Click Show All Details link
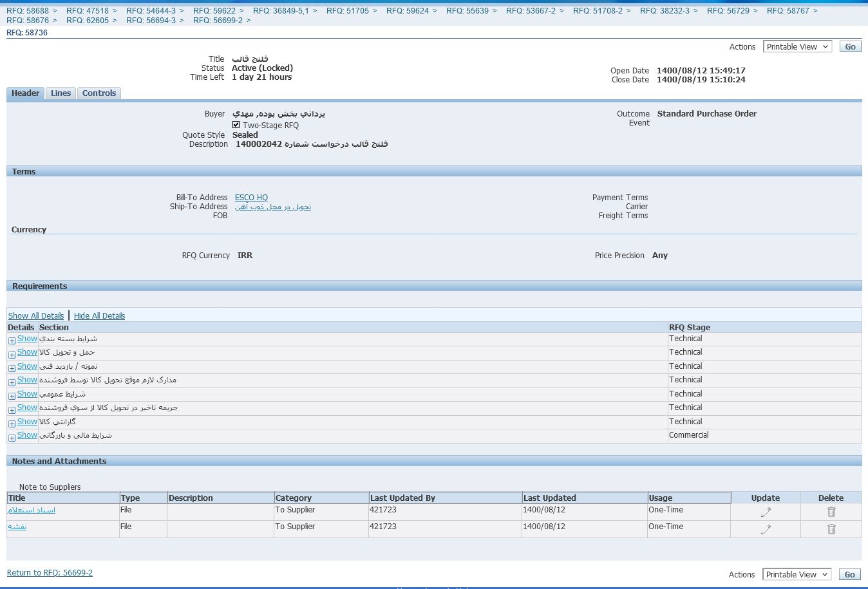Image resolution: width=868 pixels, height=589 pixels. click(x=36, y=316)
